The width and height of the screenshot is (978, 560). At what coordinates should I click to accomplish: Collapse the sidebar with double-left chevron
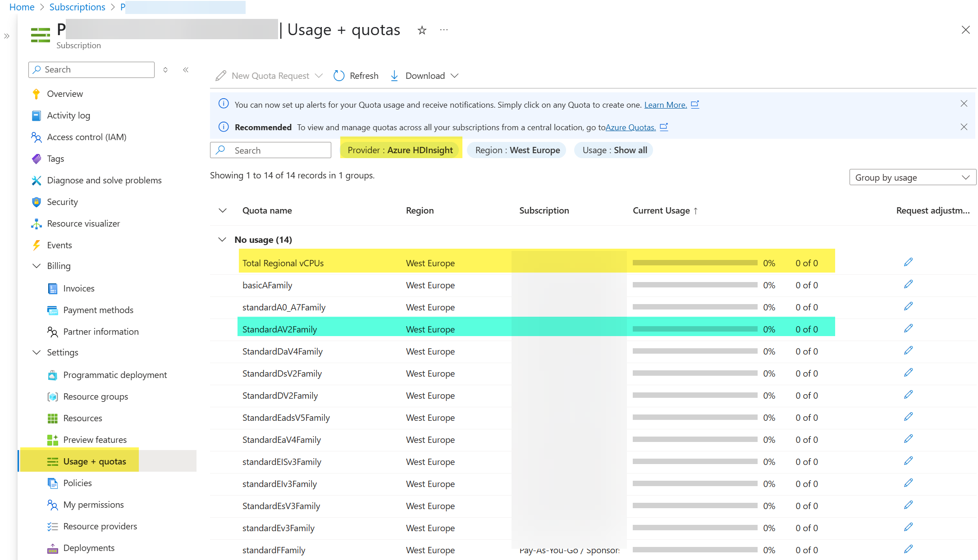click(186, 70)
